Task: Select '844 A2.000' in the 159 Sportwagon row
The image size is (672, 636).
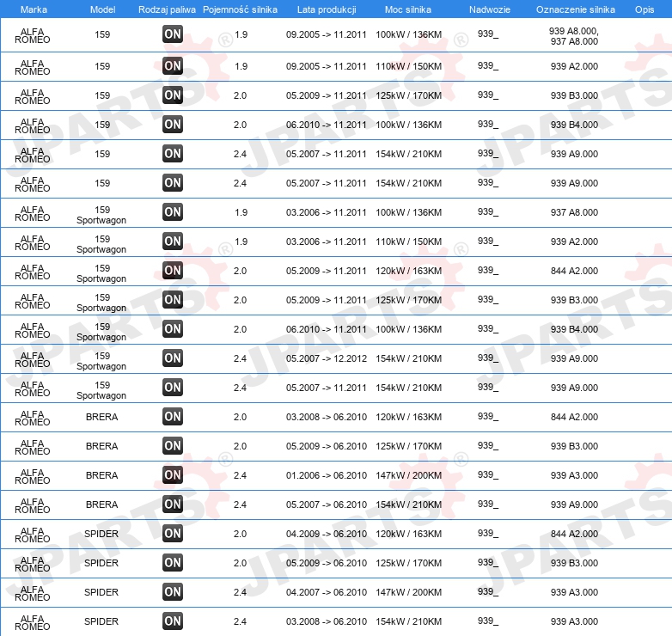Action: coord(574,271)
